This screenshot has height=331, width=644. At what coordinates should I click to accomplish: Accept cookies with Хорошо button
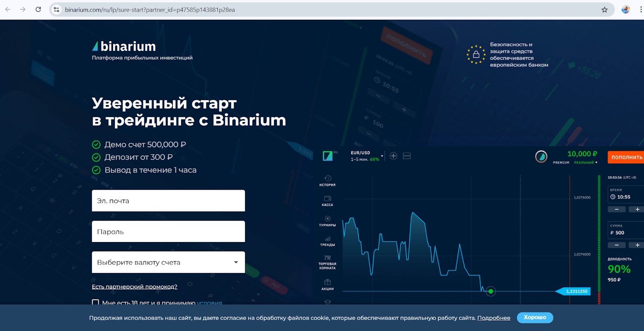pyautogui.click(x=535, y=317)
